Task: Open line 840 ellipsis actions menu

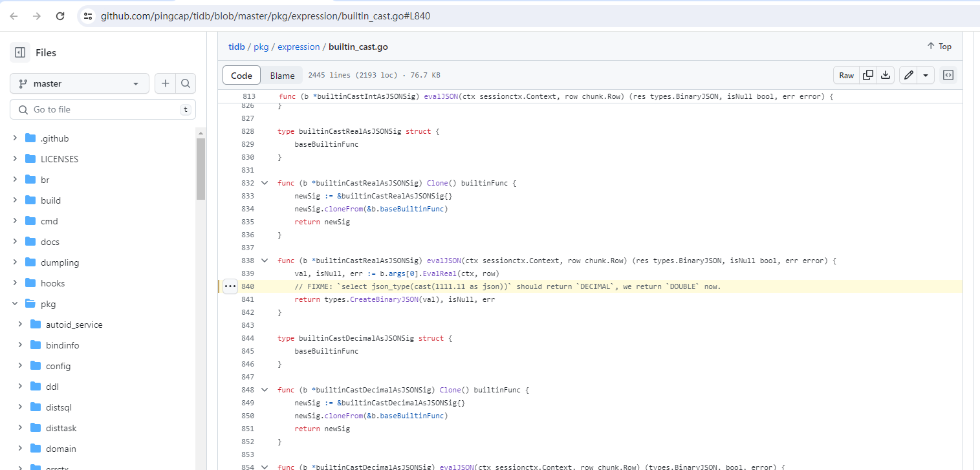Action: tap(230, 286)
